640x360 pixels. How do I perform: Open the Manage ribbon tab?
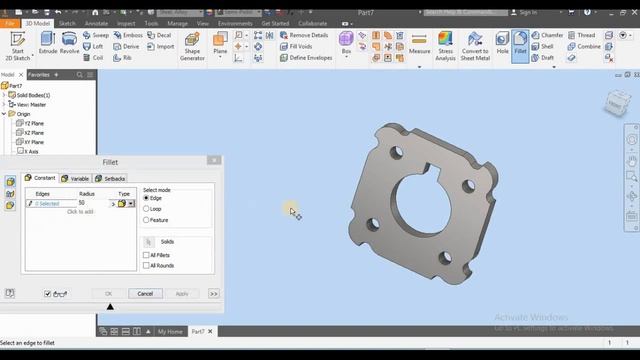[178, 24]
